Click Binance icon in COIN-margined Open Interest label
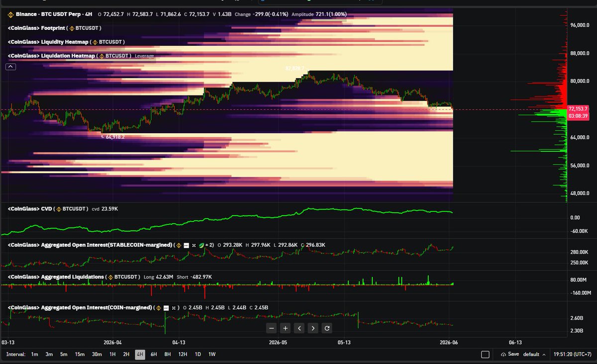This screenshot has width=597, height=364. [159, 308]
